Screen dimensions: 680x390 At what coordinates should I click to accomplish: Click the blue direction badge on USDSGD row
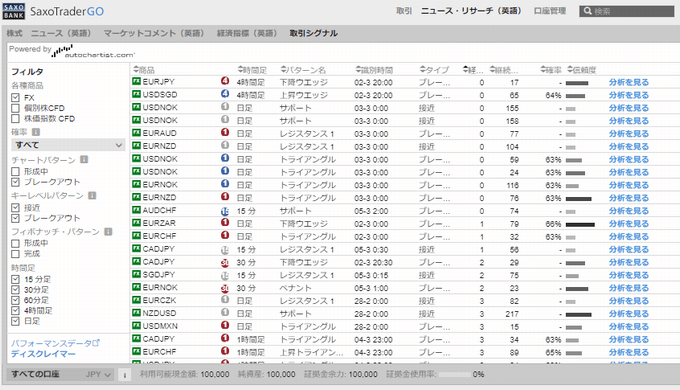[225, 93]
